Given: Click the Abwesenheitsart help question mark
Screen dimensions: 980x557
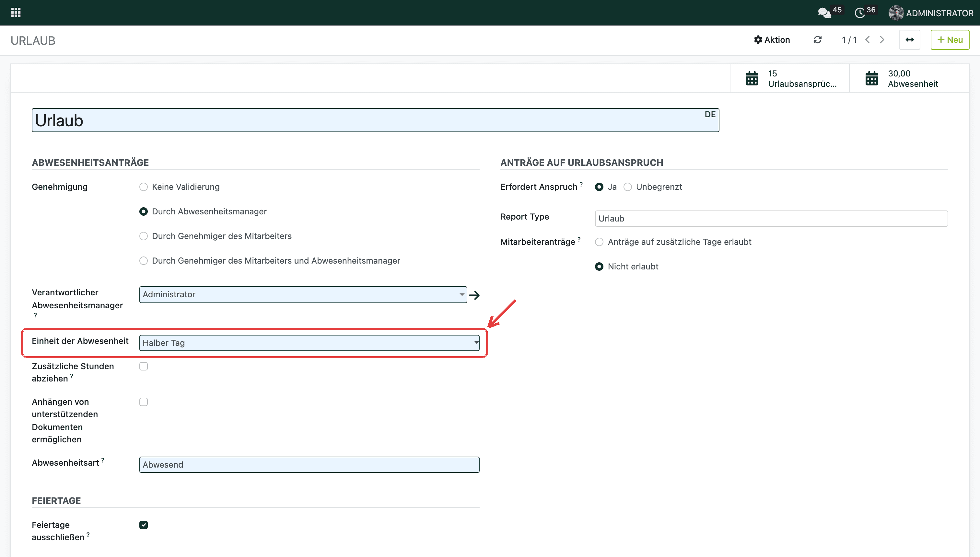Looking at the screenshot, I should coord(103,460).
